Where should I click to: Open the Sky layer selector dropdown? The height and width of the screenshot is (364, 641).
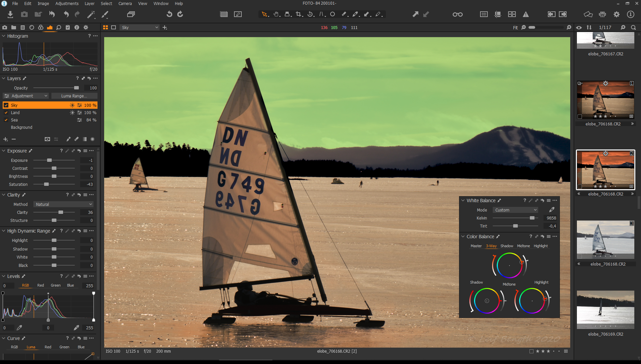pyautogui.click(x=140, y=27)
